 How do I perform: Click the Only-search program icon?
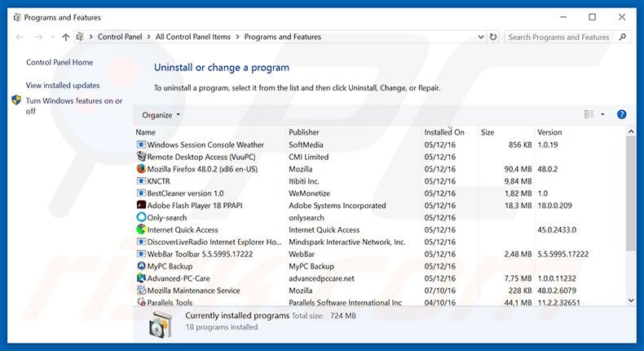[x=141, y=217]
